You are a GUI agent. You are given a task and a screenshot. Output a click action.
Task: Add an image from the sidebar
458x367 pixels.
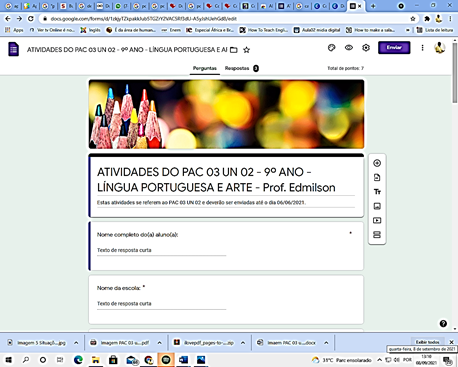click(377, 206)
